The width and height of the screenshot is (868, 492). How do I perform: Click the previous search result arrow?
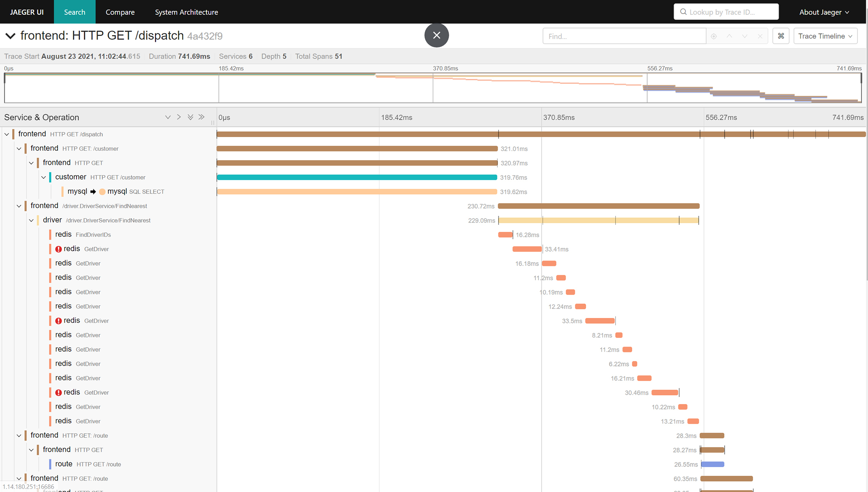tap(729, 36)
